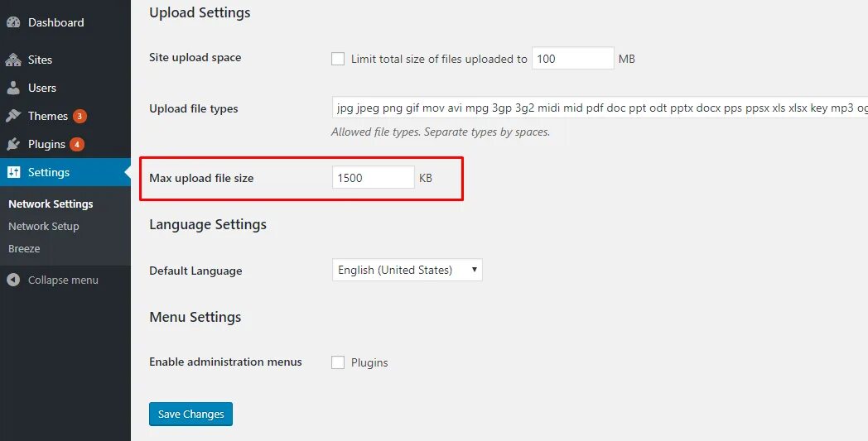The image size is (868, 441).
Task: Click the Collapse menu link
Action: pyautogui.click(x=63, y=280)
